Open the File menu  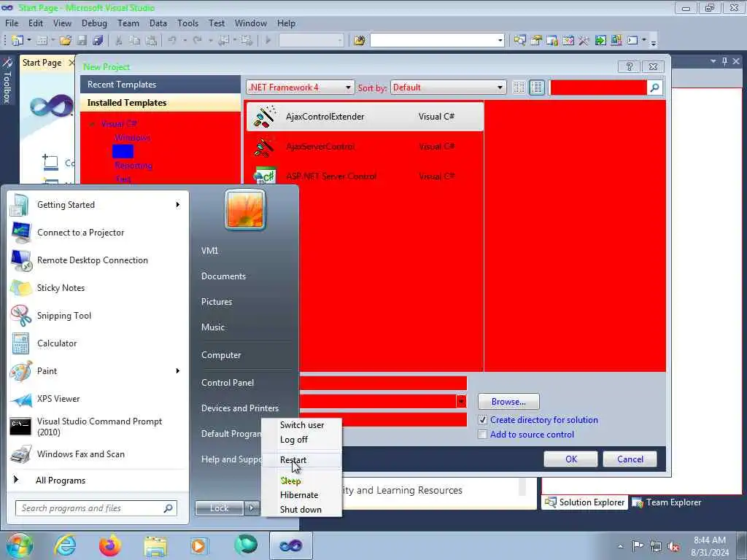[x=12, y=23]
